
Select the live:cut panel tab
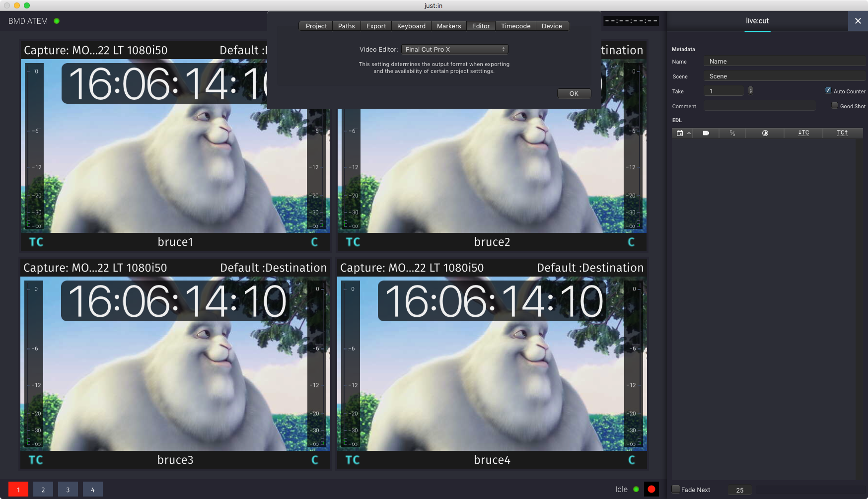[x=757, y=21]
